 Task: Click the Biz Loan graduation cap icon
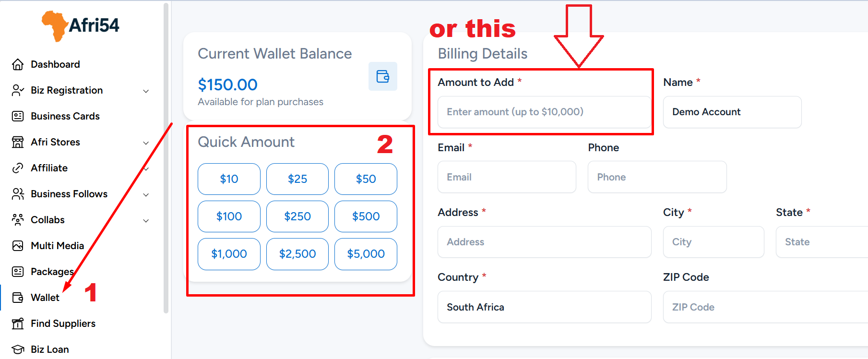tap(18, 349)
